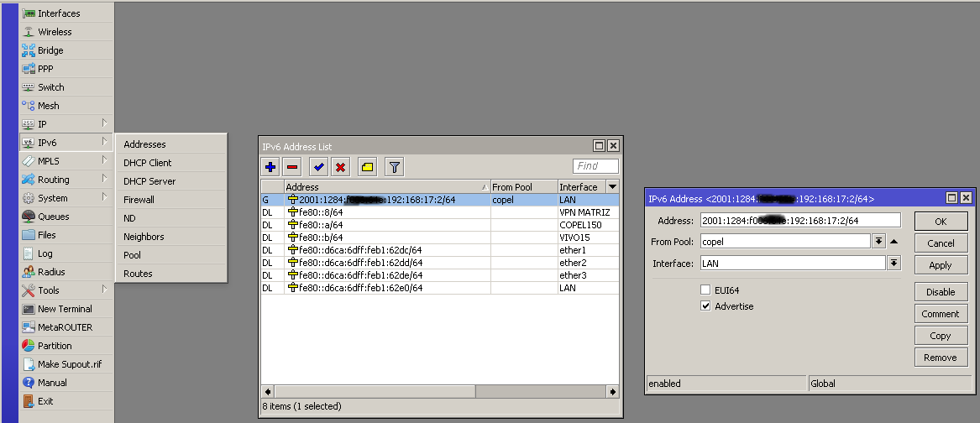Remove selected address with minus icon
Screen dimensions: 980x423
tap(292, 167)
